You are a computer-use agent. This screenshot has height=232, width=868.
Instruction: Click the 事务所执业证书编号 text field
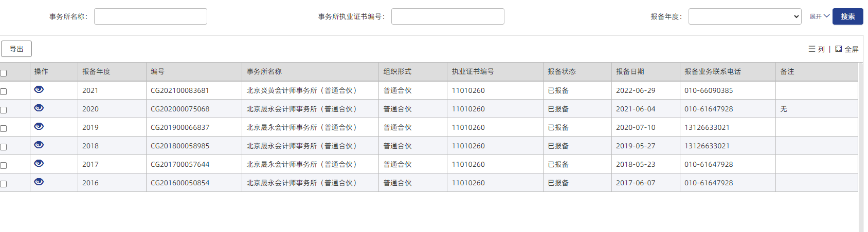(x=447, y=16)
